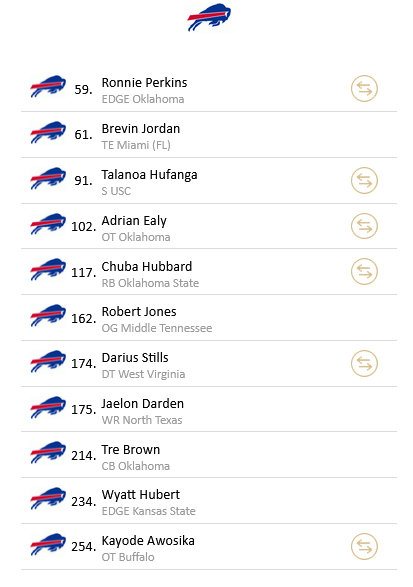This screenshot has height=587, width=413.
Task: Click the TE Miami (FL) subtitle
Action: point(136,145)
